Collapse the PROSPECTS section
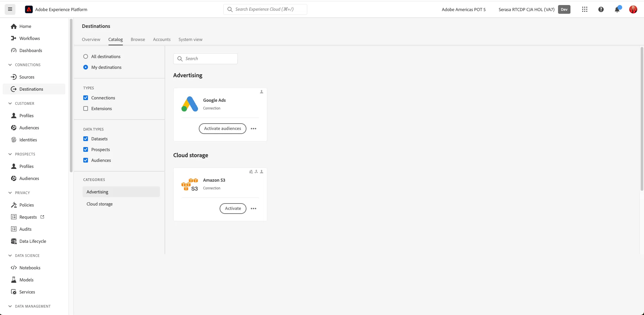This screenshot has width=644, height=315. click(x=10, y=154)
